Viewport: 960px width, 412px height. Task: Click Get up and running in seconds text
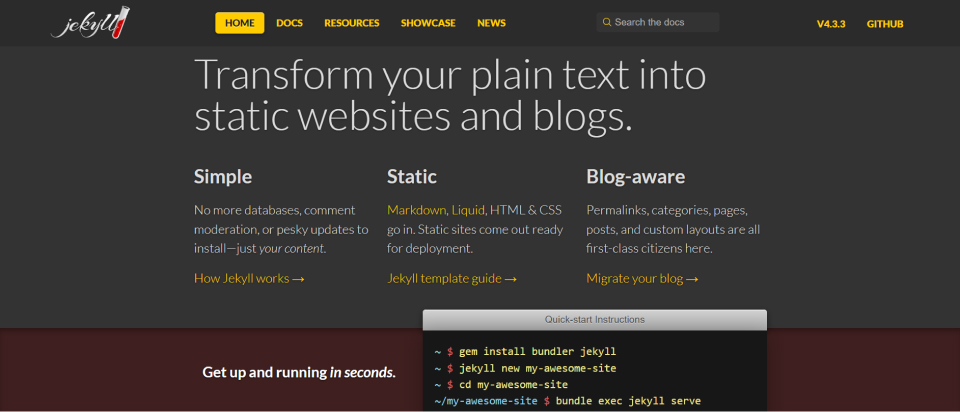pyautogui.click(x=299, y=372)
